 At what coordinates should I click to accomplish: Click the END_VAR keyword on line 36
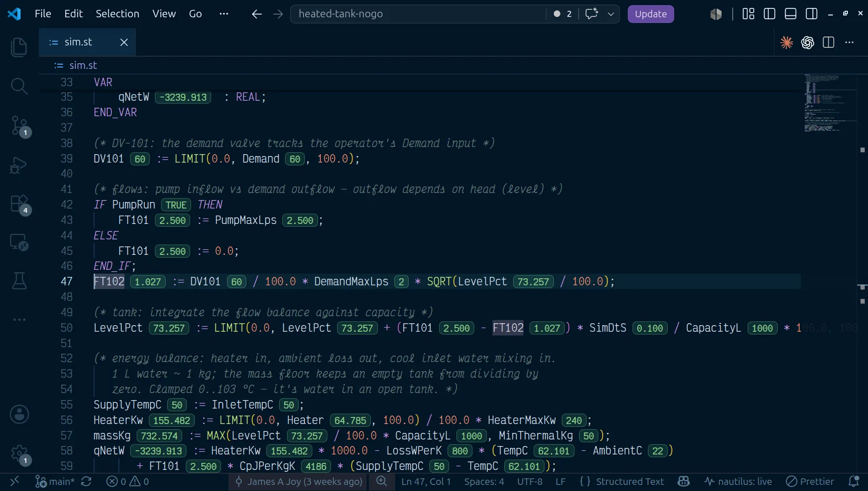coord(115,112)
